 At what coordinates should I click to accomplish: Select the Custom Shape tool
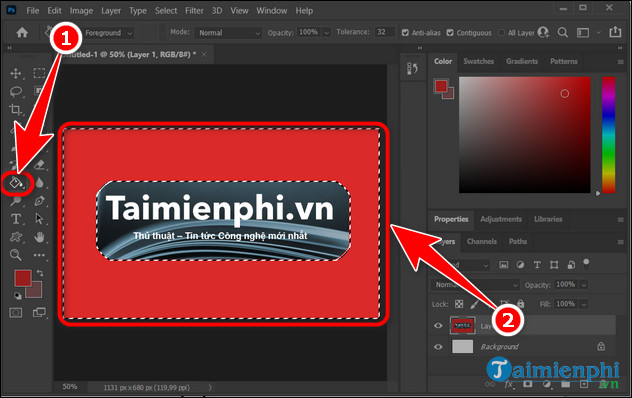click(x=16, y=237)
